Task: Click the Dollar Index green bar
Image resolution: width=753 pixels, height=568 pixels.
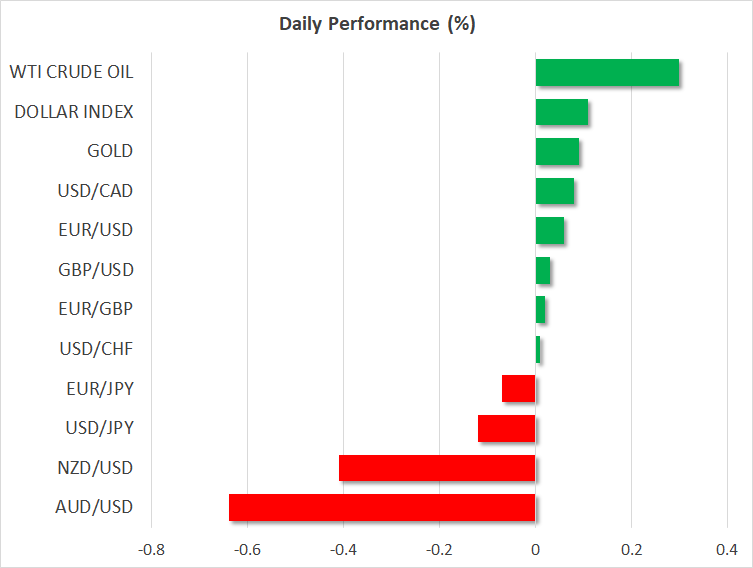Action: point(561,112)
